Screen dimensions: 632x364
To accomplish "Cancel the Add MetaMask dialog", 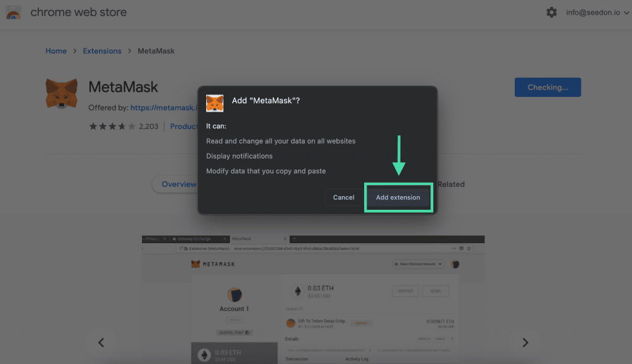I will coord(343,197).
